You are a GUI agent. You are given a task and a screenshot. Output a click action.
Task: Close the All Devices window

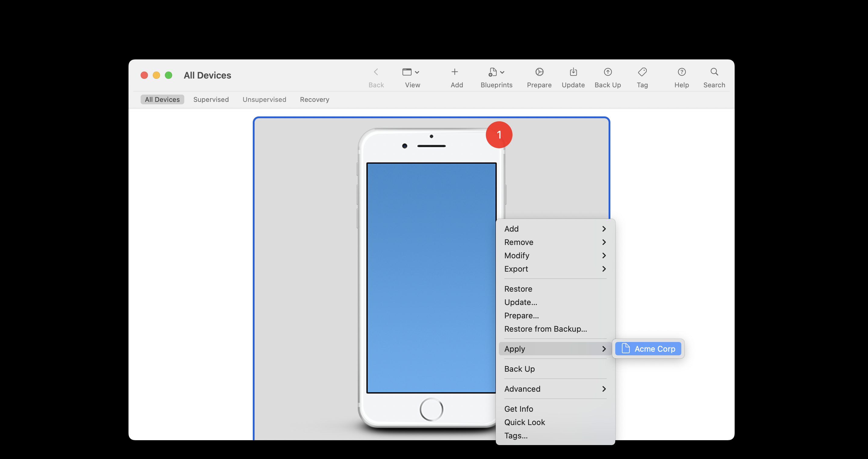[x=144, y=75]
